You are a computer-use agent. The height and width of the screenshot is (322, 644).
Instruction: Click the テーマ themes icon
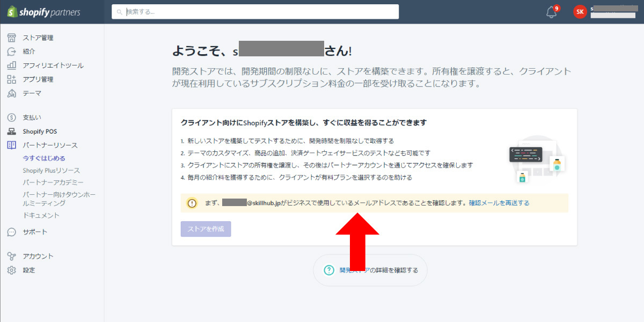[x=12, y=93]
